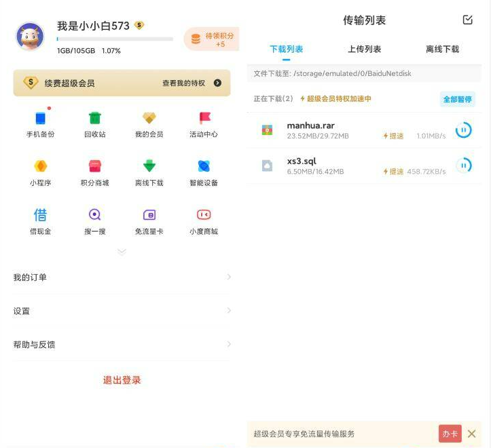Viewport: 491px width, 448px height.
Task: Tap 全部暂停 to pause all downloads
Action: (458, 99)
